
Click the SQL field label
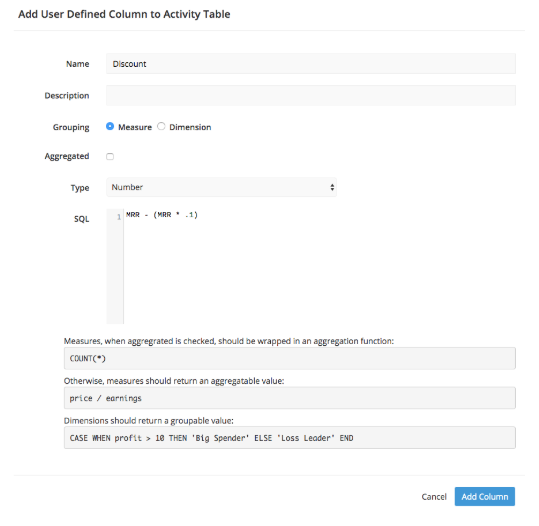point(81,219)
